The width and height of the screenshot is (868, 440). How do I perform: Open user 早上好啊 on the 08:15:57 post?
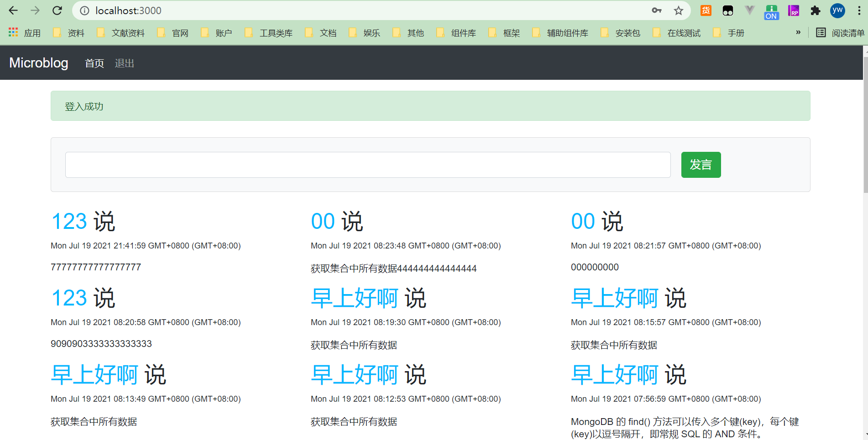click(x=615, y=298)
